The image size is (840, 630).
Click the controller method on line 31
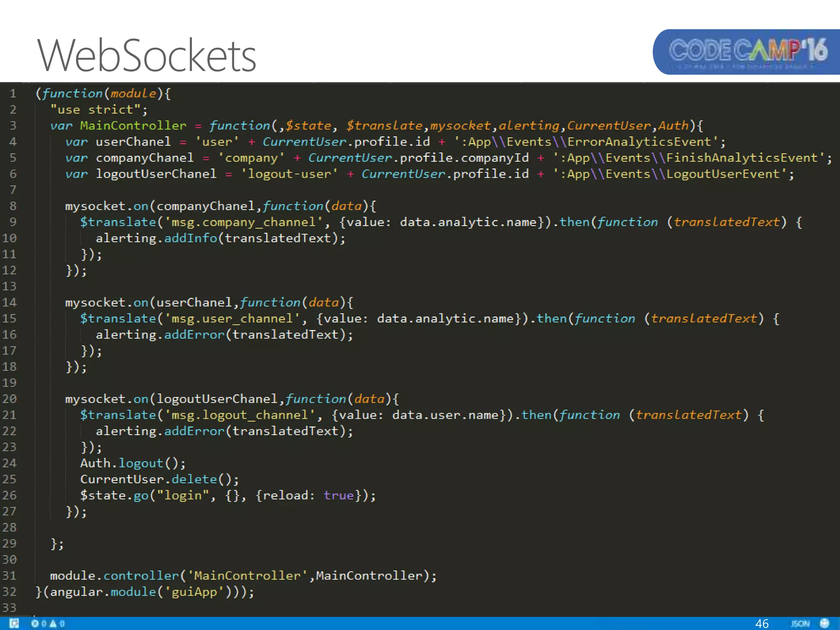[141, 576]
